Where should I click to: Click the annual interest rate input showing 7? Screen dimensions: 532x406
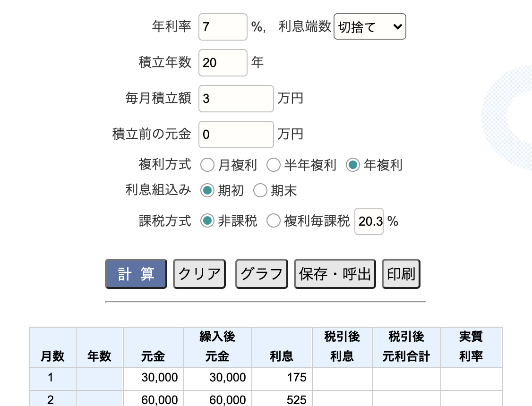(x=222, y=26)
